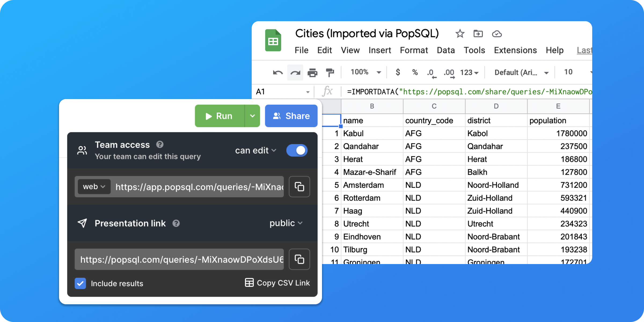Open the Format menu
The image size is (644, 322).
(x=414, y=50)
